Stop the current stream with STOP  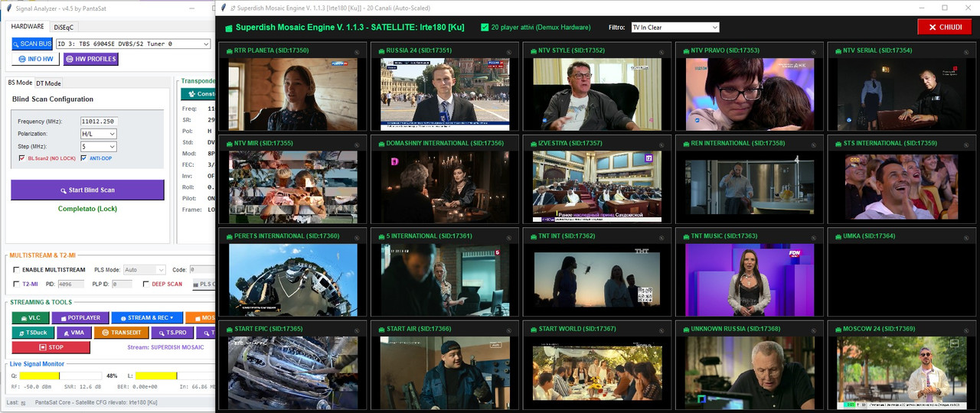[x=51, y=347]
